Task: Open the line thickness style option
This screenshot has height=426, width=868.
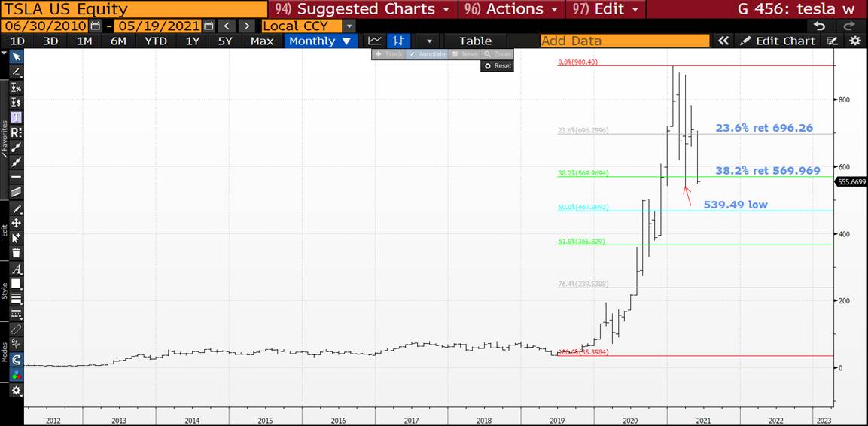Action: [16, 299]
